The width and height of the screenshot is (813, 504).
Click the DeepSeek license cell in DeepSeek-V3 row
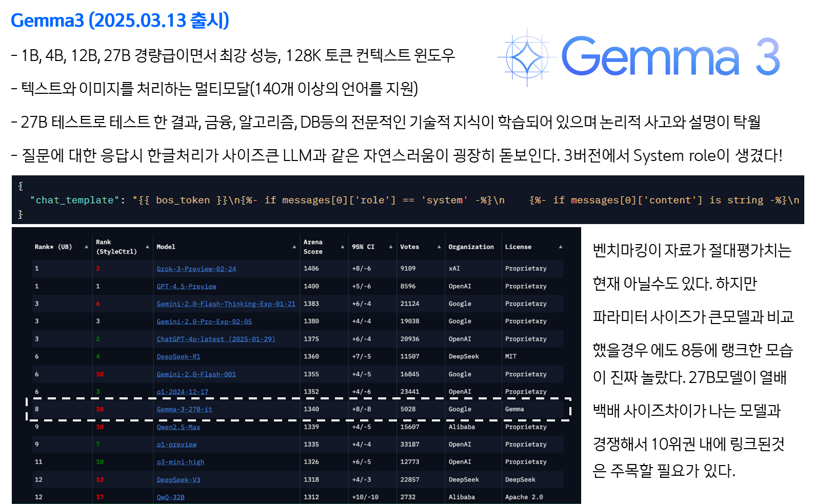(x=520, y=480)
